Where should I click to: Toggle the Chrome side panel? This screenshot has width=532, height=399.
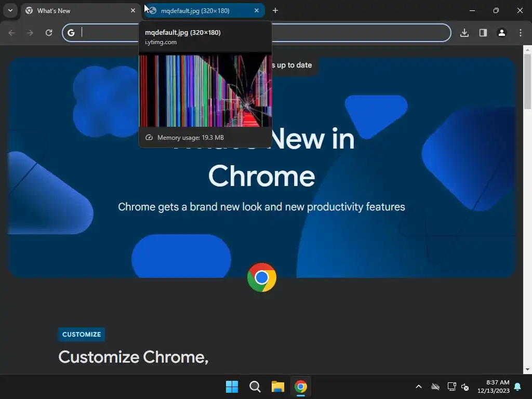(x=483, y=33)
